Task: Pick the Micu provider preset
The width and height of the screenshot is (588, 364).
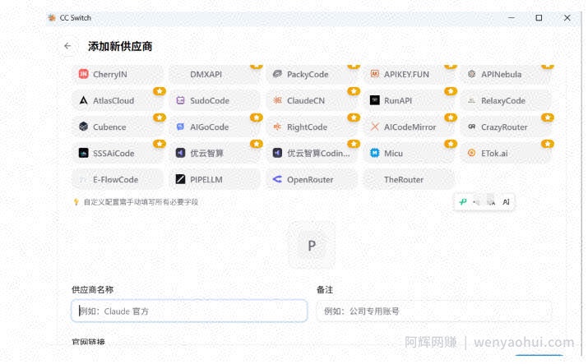Action: (x=409, y=153)
